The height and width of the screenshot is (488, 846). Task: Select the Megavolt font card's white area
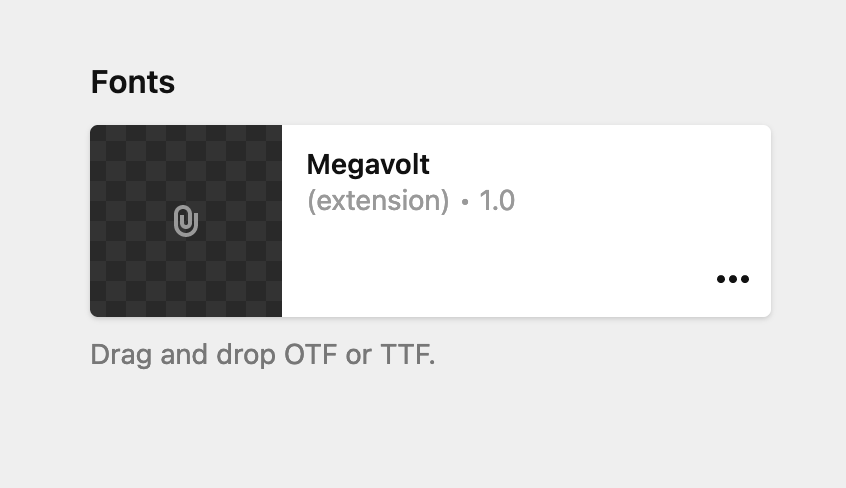point(526,221)
